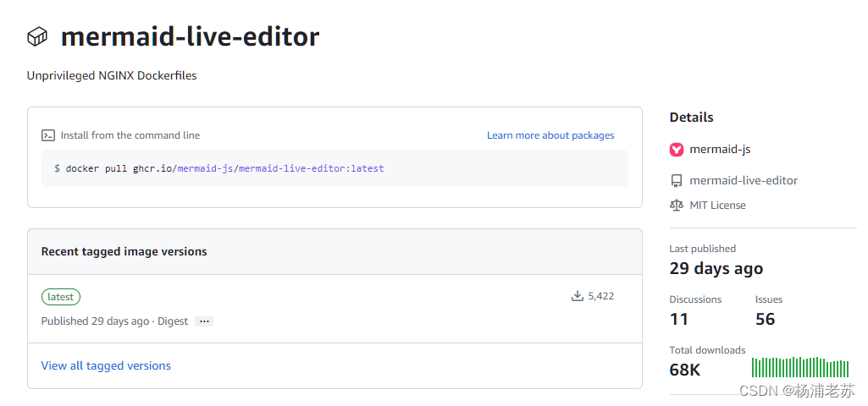The height and width of the screenshot is (406, 868).
Task: Click the Details section heading
Action: point(691,118)
